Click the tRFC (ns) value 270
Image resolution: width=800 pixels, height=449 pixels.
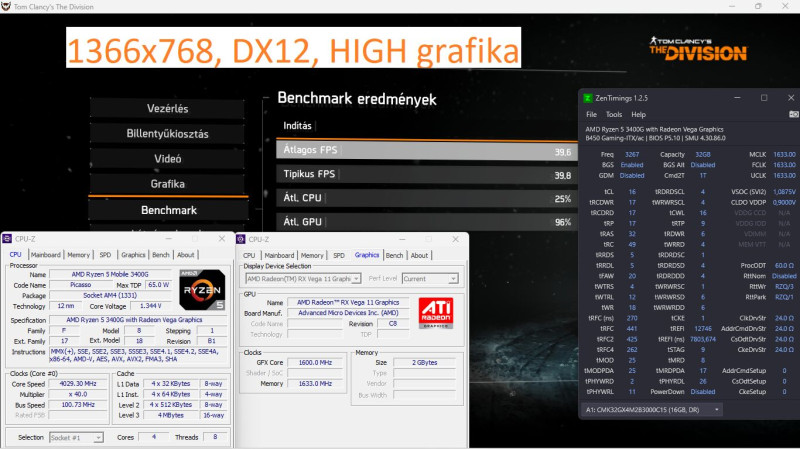click(632, 318)
